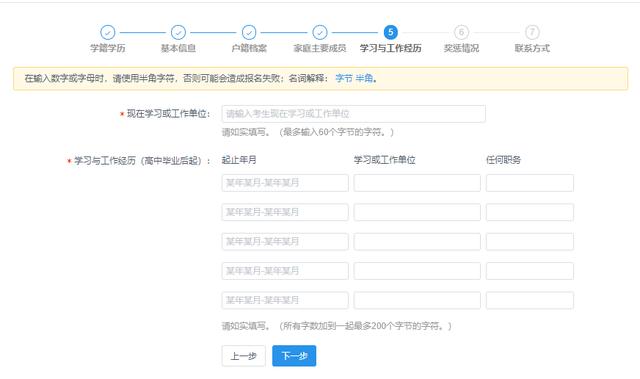
Task: Open the 学籍学历 step label
Action: coord(108,48)
